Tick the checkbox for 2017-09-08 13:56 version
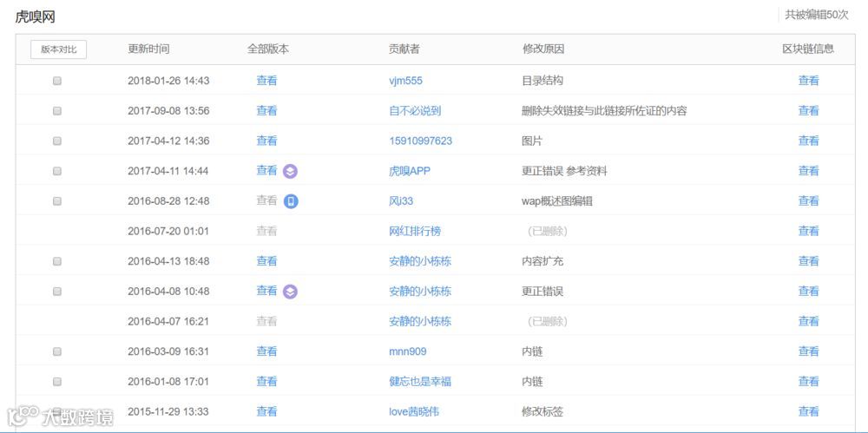This screenshot has width=868, height=433. click(57, 111)
